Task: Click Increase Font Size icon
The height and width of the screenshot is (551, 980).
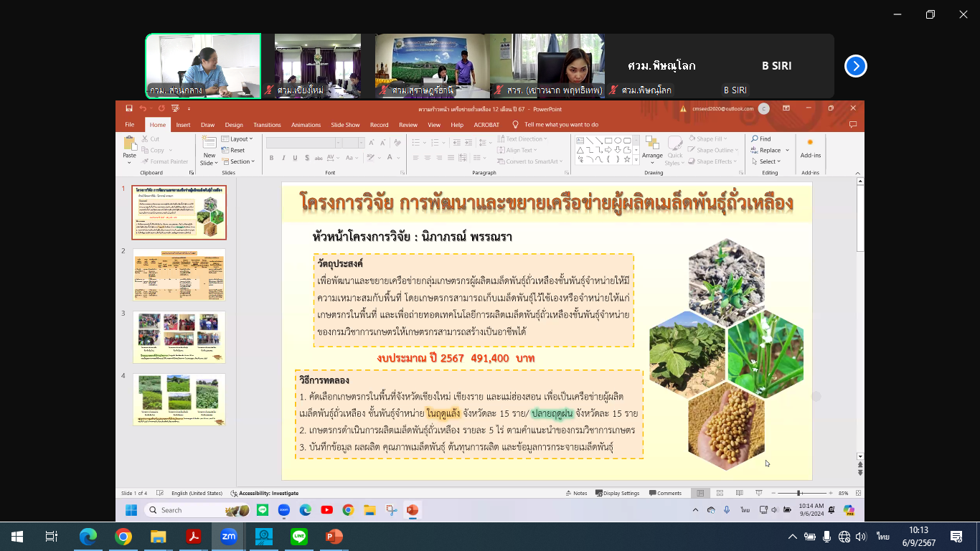Action: [372, 143]
